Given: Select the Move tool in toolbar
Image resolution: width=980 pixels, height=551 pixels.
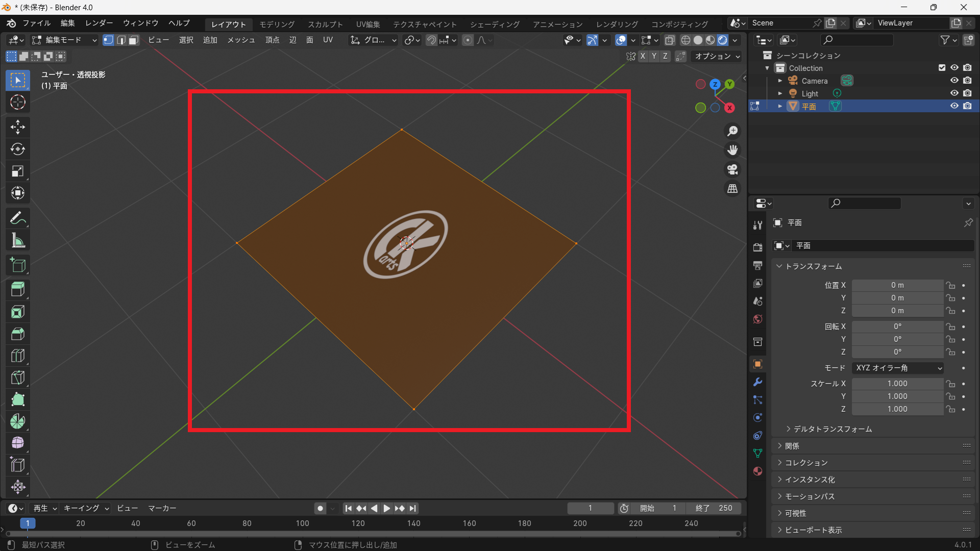Looking at the screenshot, I should [18, 127].
